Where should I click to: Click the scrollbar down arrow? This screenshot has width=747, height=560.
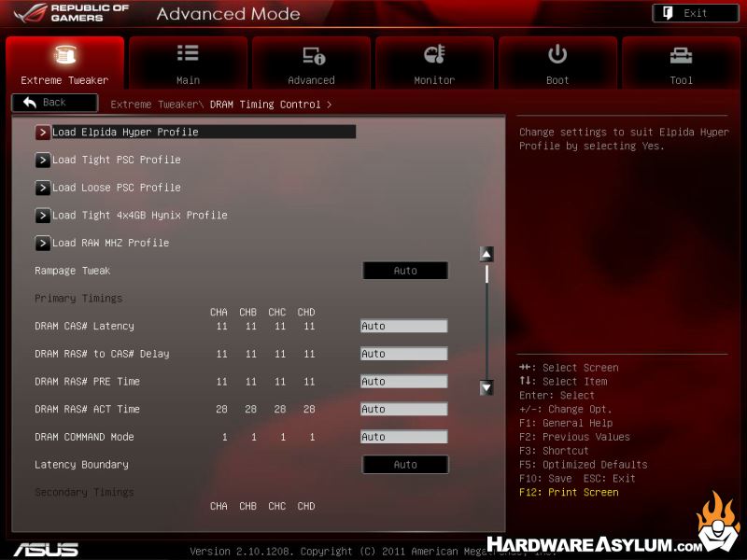pos(486,387)
